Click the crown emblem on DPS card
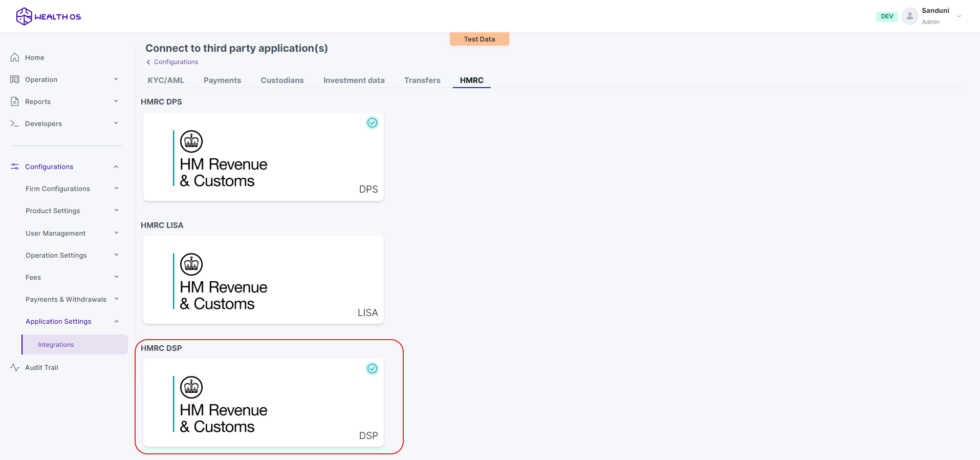 tap(191, 141)
